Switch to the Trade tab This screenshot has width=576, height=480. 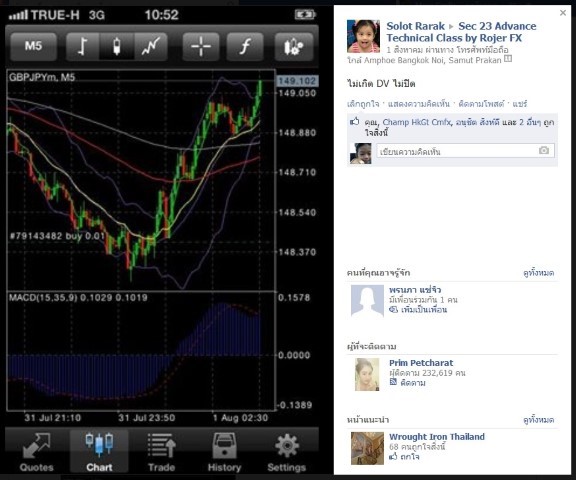161,452
